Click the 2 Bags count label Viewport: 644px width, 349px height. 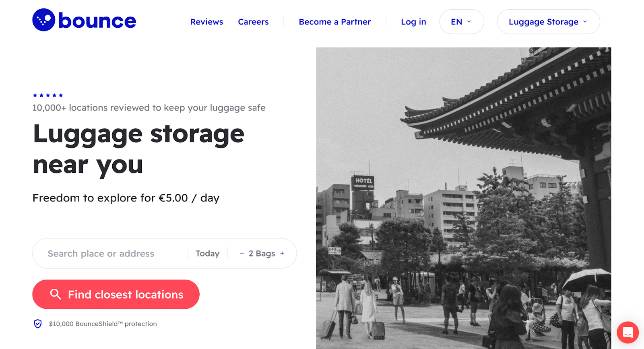(262, 253)
